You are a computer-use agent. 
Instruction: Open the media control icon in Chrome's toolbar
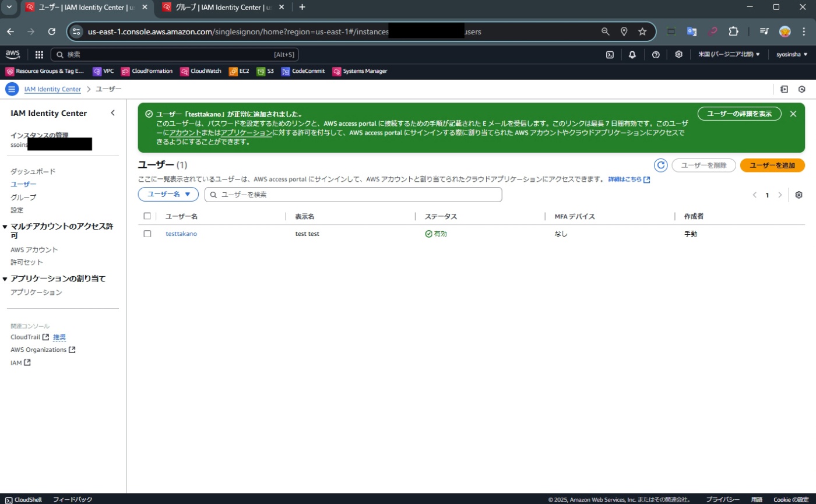(x=765, y=31)
